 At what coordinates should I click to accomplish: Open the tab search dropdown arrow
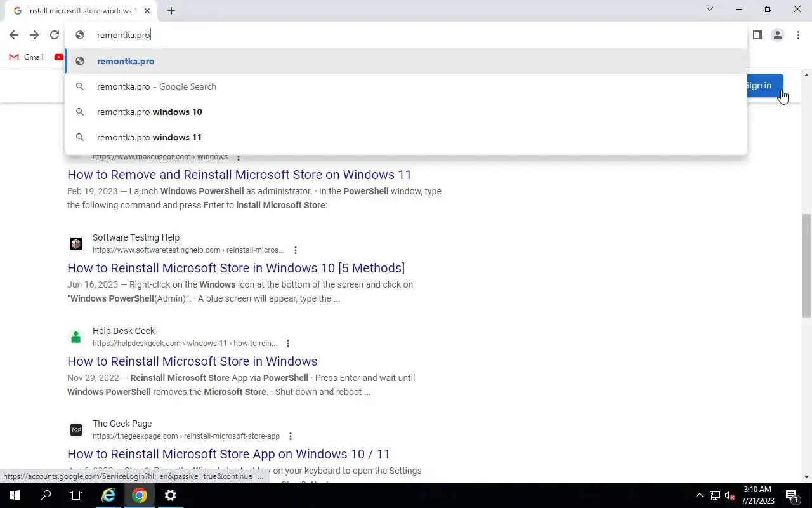(x=710, y=9)
